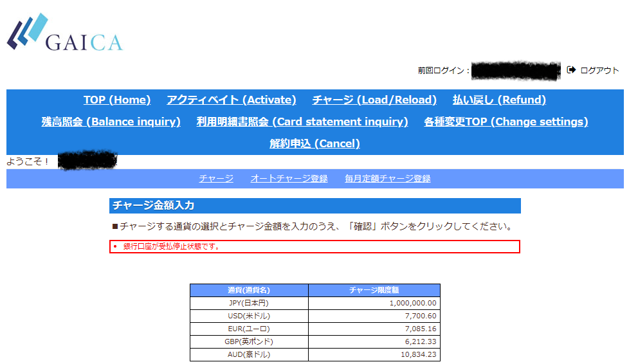Image resolution: width=629 pixels, height=364 pixels.
Task: Click the ログアウト link
Action: 599,70
